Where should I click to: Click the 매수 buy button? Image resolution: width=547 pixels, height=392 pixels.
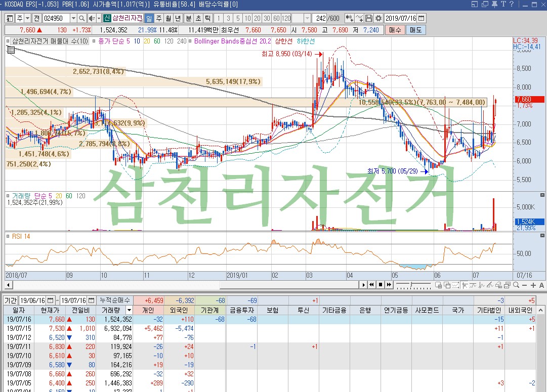click(x=395, y=30)
